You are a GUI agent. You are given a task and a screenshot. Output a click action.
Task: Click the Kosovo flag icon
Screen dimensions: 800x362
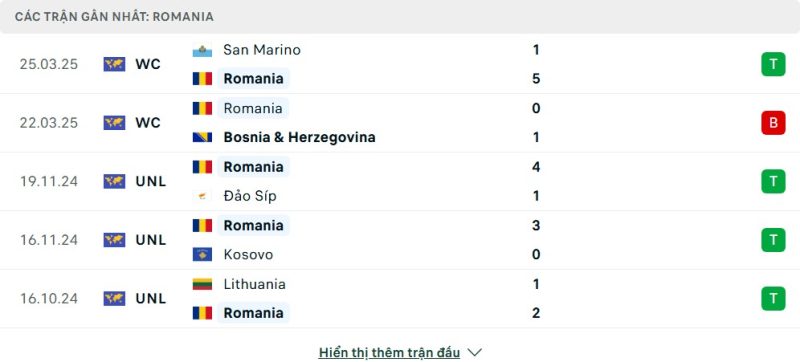point(202,254)
